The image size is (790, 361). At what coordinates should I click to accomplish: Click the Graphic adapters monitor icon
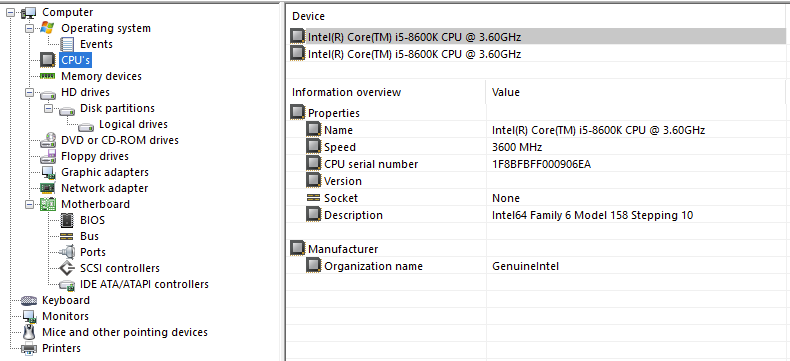click(x=48, y=172)
